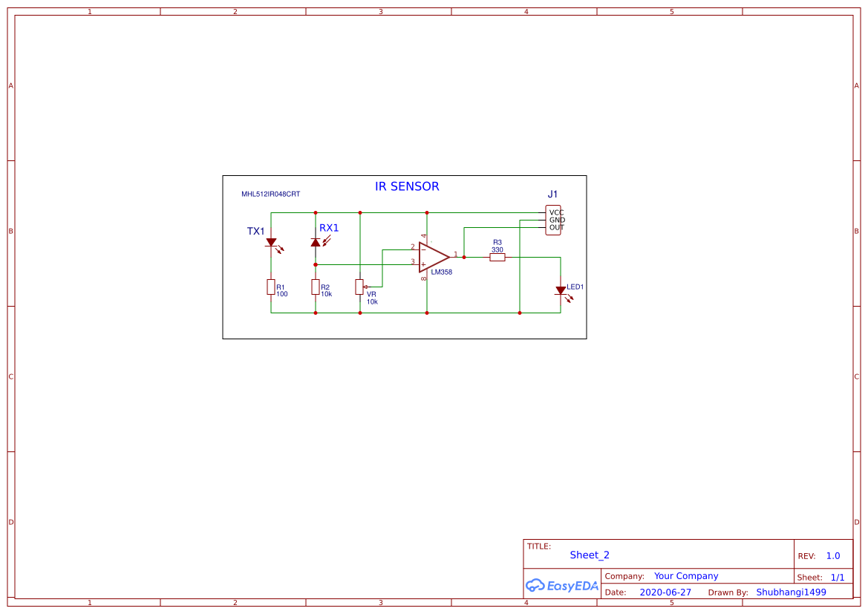This screenshot has height=614, width=868.
Task: Select the J1 connector header symbol
Action: [x=552, y=219]
